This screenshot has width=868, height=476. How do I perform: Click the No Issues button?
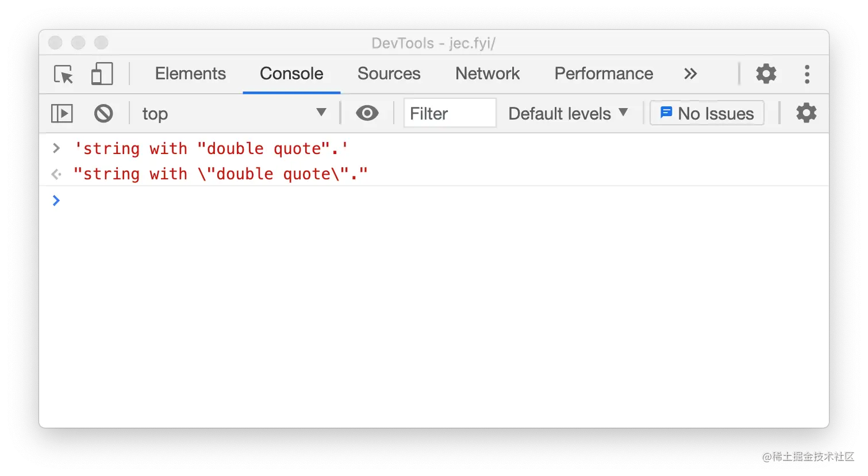pyautogui.click(x=706, y=113)
